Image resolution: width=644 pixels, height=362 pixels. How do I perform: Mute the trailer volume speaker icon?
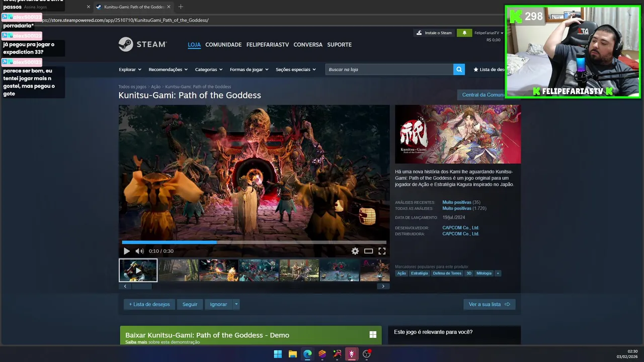(139, 251)
